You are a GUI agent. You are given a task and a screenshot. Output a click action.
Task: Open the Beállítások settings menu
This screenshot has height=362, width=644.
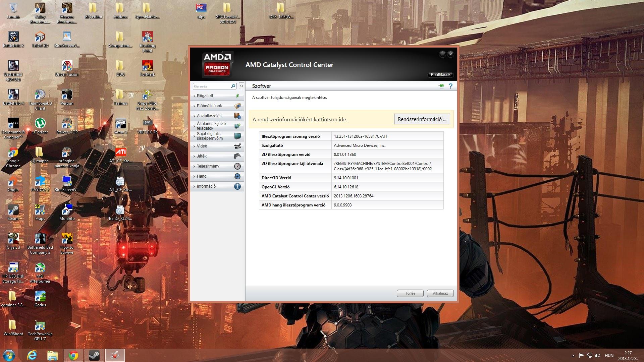coord(440,75)
